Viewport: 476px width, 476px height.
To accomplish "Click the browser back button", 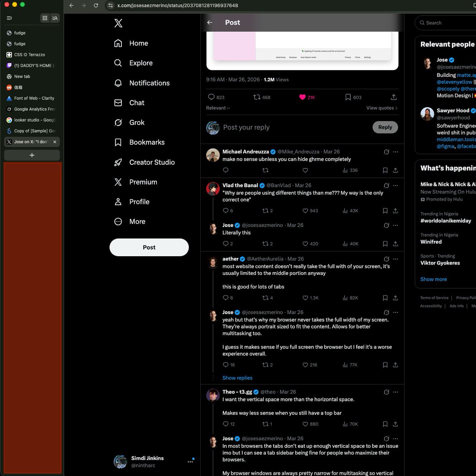I will pos(71,6).
